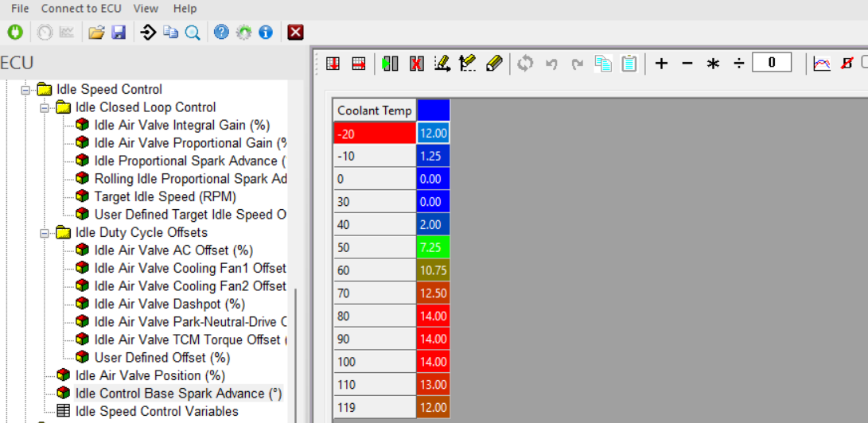Collapse the Idle Duty Cycle Offsets folder

click(44, 232)
